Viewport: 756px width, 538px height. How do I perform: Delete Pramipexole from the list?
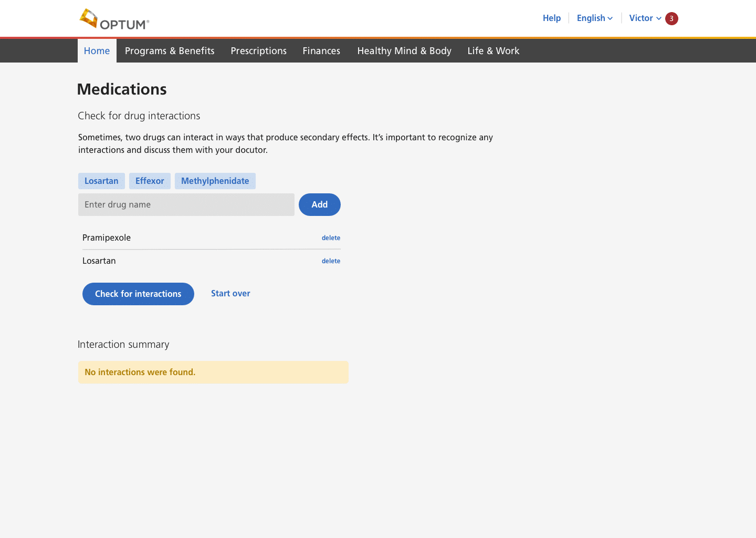[x=331, y=238]
